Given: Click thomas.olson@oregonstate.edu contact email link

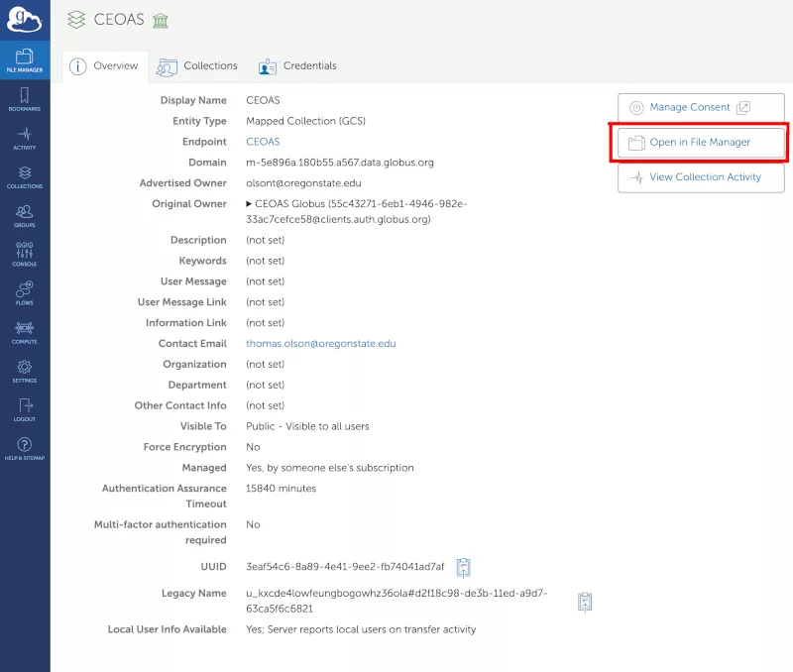Looking at the screenshot, I should pos(320,343).
